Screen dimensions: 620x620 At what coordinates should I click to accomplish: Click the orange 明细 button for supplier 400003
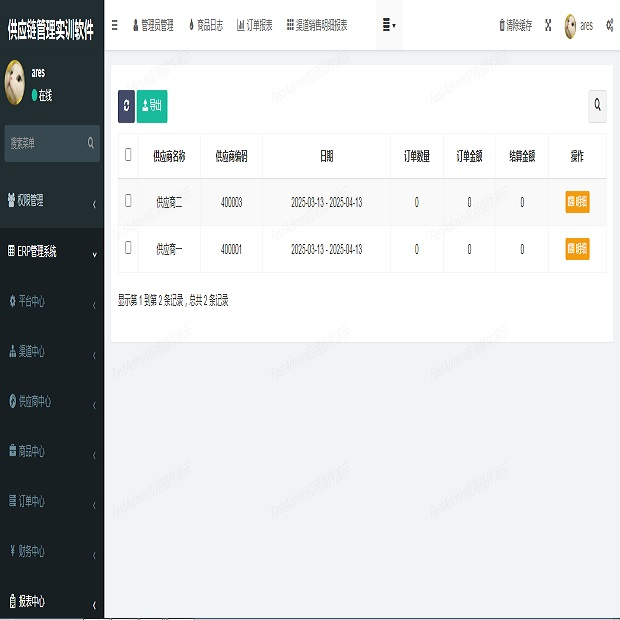pyautogui.click(x=577, y=201)
